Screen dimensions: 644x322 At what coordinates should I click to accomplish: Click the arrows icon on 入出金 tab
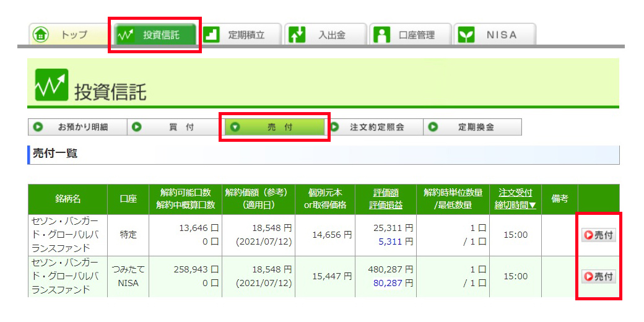297,35
